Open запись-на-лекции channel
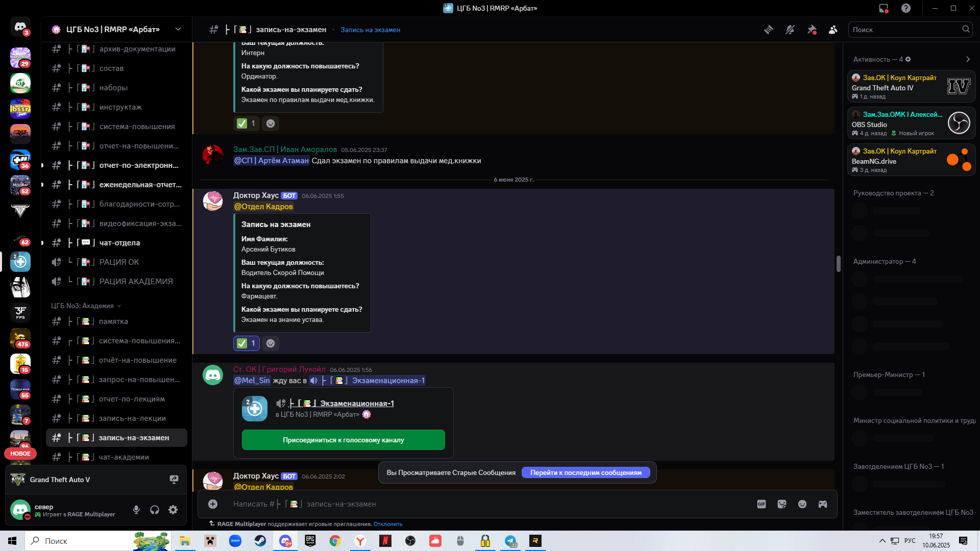The image size is (980, 551). pos(116,418)
